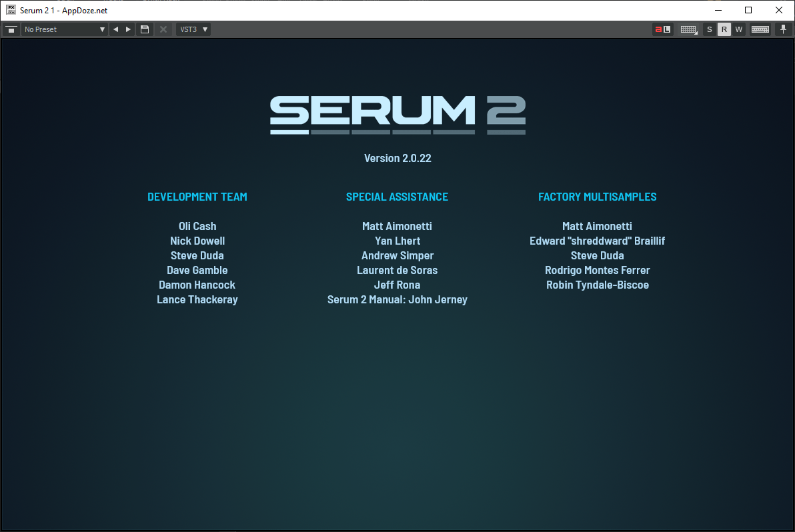Click Edward "shreddward" Braillif
795x532 pixels.
pos(598,241)
